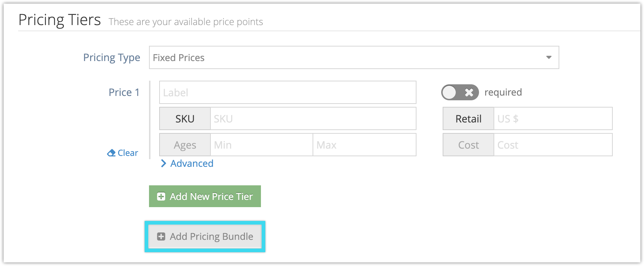Image resolution: width=644 pixels, height=266 pixels.
Task: Click into the SKU text field
Action: [x=313, y=118]
